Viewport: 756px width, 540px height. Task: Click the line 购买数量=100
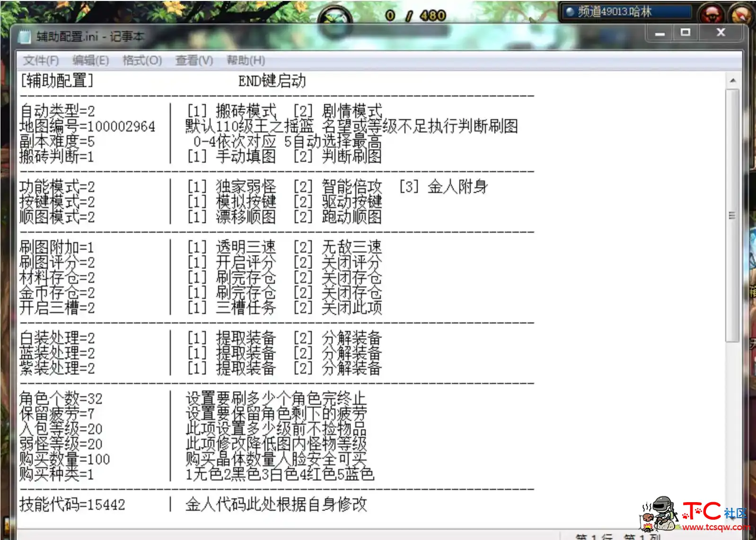point(65,459)
